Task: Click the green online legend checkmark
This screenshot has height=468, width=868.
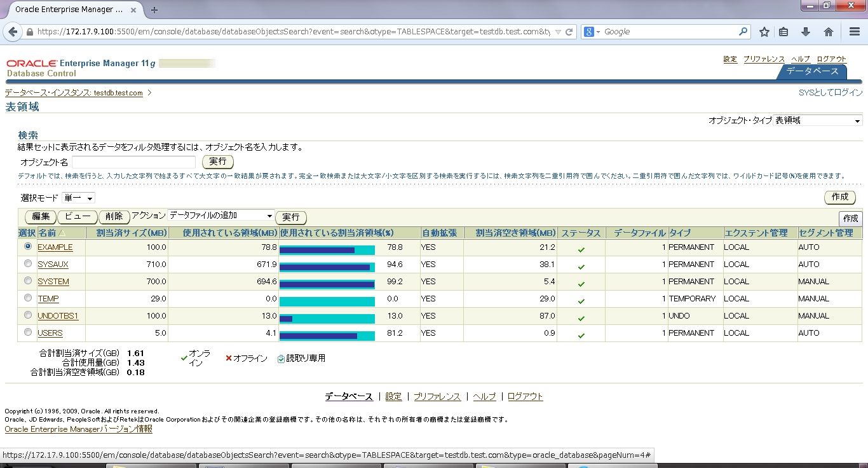Action: point(184,358)
